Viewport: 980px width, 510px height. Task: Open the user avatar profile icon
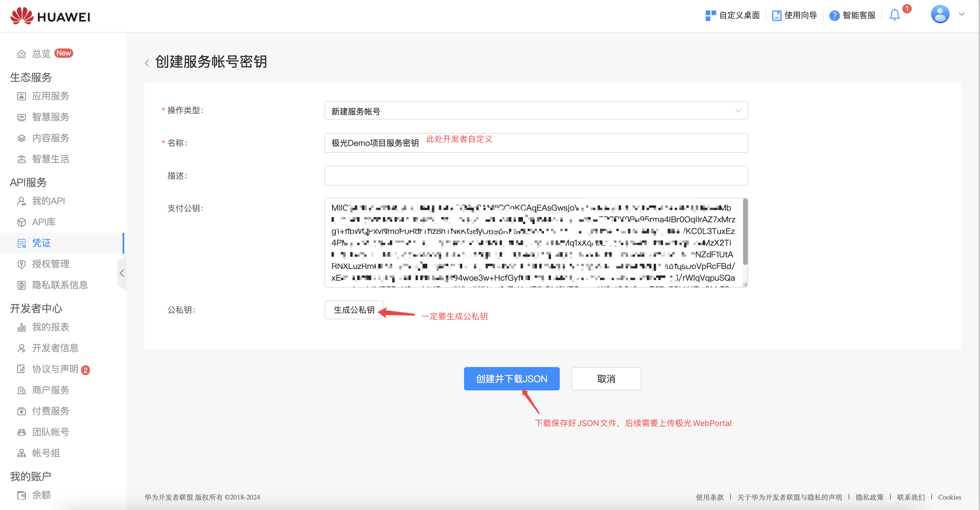(940, 15)
